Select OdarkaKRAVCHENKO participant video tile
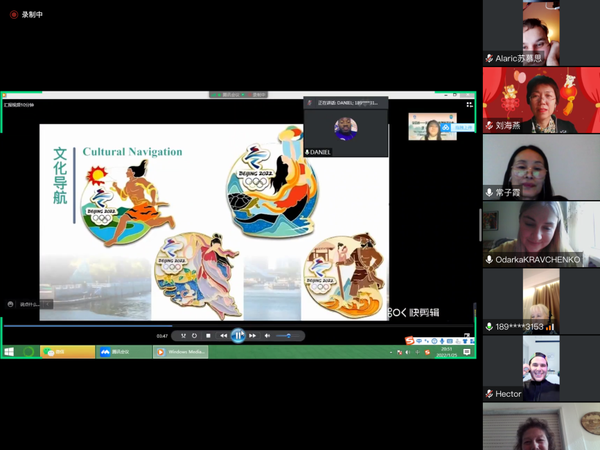This screenshot has height=450, width=600. (541, 233)
